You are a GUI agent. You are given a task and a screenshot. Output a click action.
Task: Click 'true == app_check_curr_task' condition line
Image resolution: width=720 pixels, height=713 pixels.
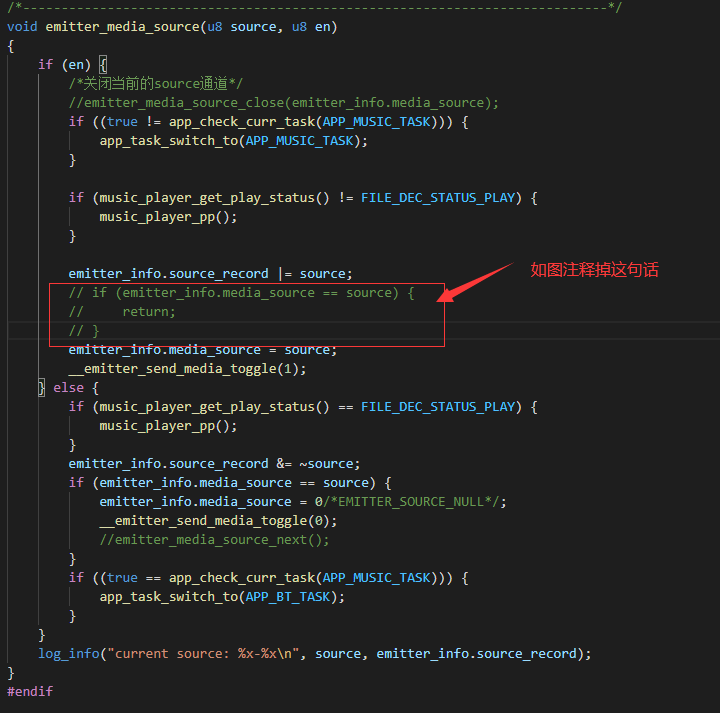coord(269,578)
